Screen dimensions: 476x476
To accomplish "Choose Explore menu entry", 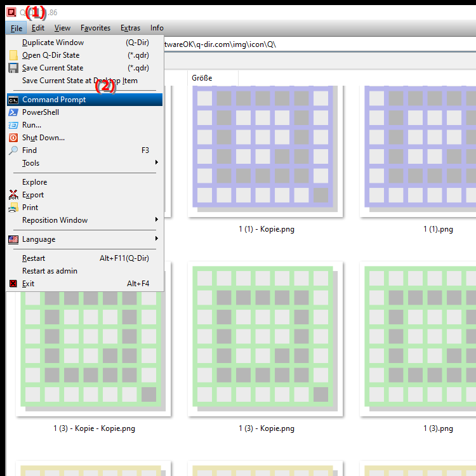I will (84, 182).
